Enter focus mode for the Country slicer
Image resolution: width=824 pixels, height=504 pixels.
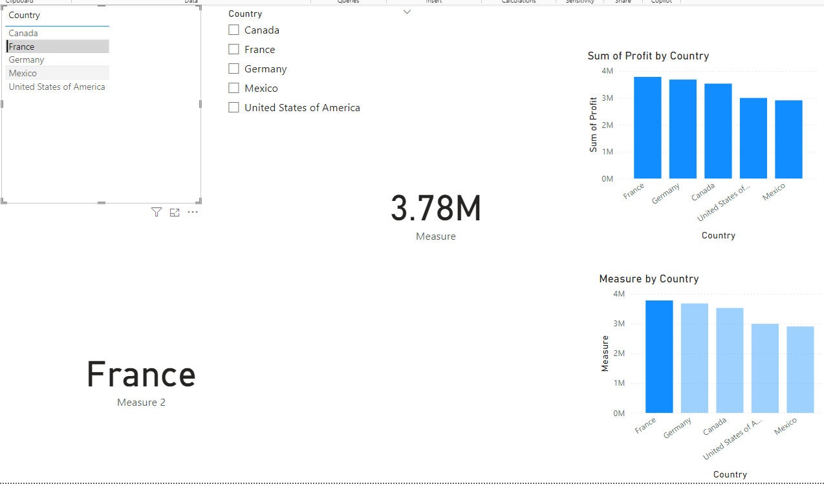tap(175, 212)
